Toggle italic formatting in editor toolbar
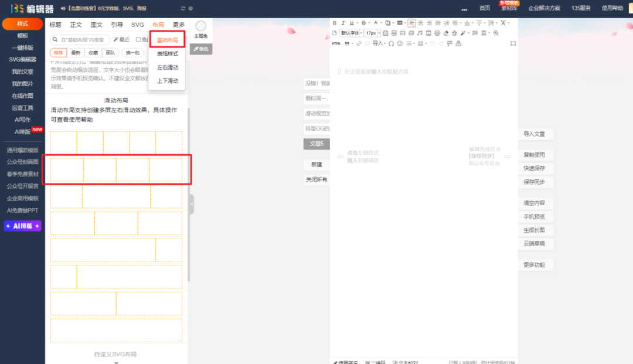Screen dimensions: 633x364 coord(343,23)
